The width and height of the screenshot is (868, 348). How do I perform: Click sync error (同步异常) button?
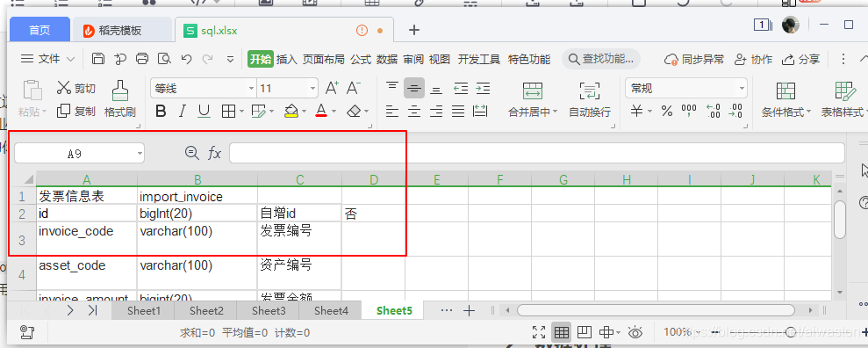(x=694, y=59)
